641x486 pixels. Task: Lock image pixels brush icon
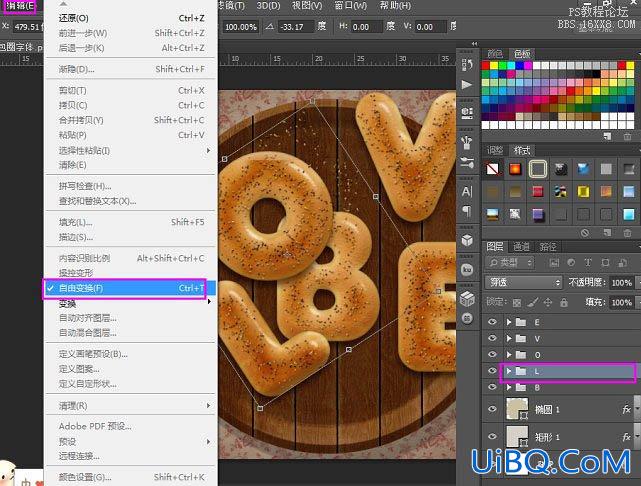pyautogui.click(x=532, y=302)
